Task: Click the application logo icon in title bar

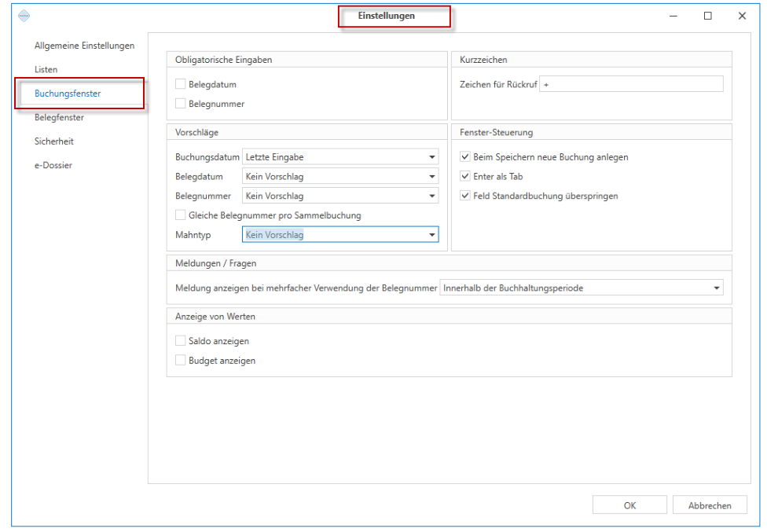Action: click(24, 16)
